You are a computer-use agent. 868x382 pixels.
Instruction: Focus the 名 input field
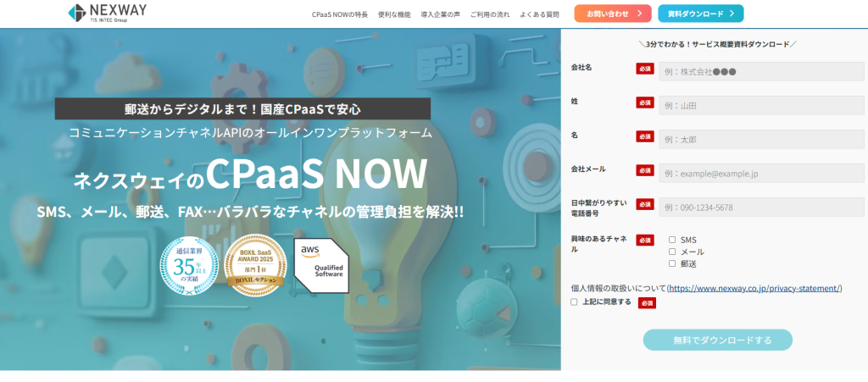[761, 139]
